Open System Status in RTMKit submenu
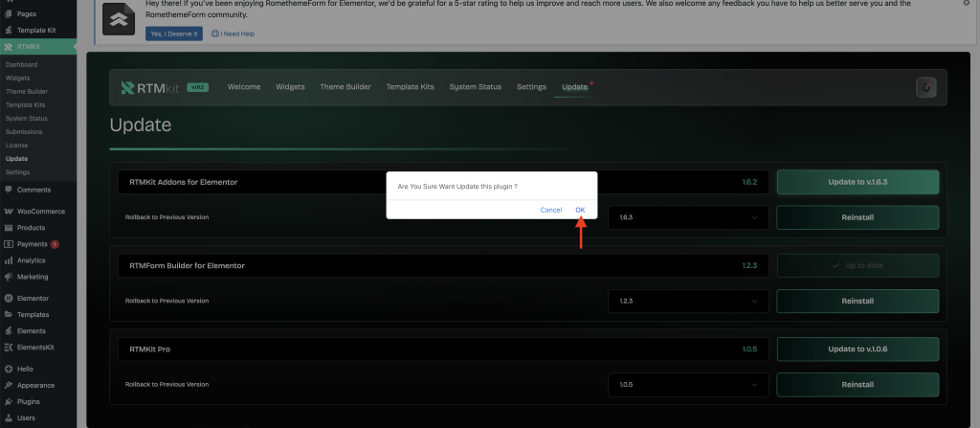Screen dimensions: 980x428 26,119
